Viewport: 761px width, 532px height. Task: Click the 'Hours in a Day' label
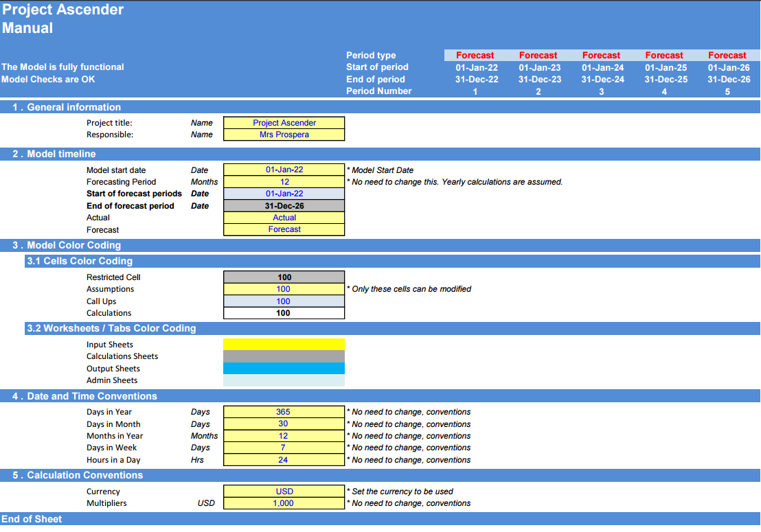[113, 460]
